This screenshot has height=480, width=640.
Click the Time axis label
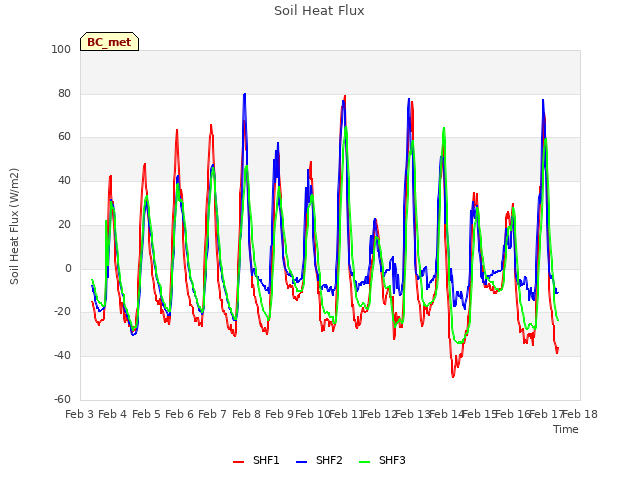click(566, 429)
